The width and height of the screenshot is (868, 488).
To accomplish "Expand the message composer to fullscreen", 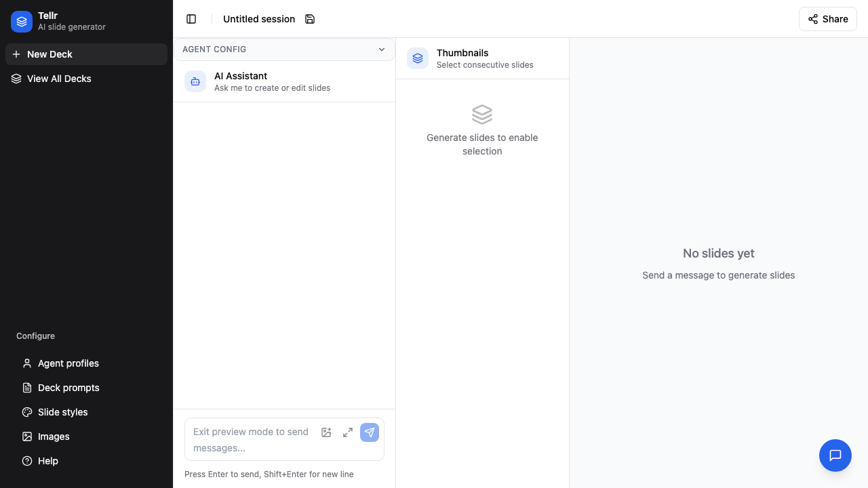I will [x=348, y=432].
